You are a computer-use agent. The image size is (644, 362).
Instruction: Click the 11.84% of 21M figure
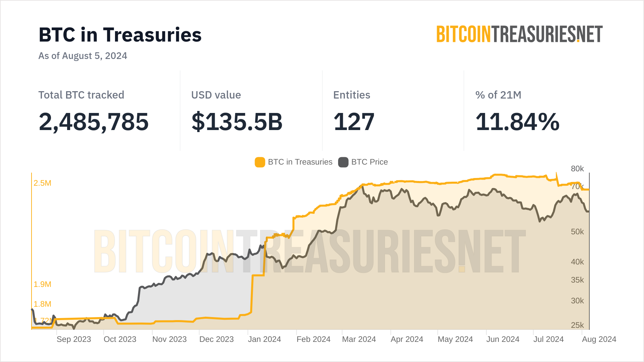517,122
